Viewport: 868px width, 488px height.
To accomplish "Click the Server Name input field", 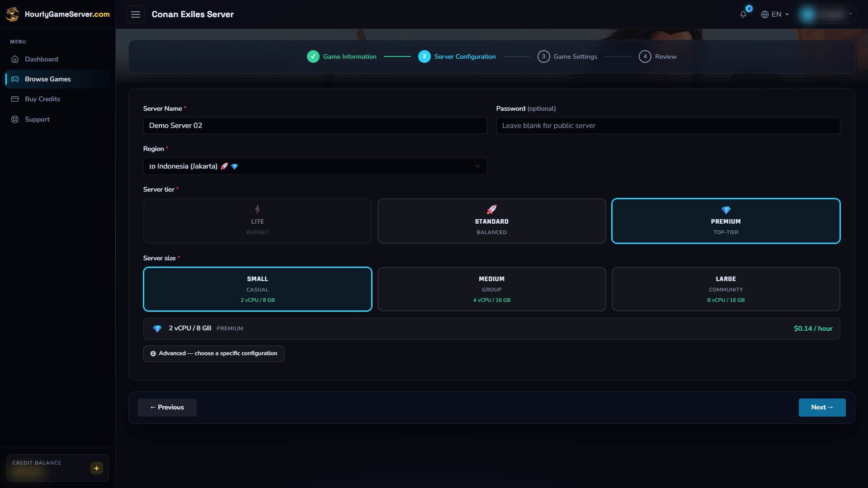I will [x=315, y=126].
